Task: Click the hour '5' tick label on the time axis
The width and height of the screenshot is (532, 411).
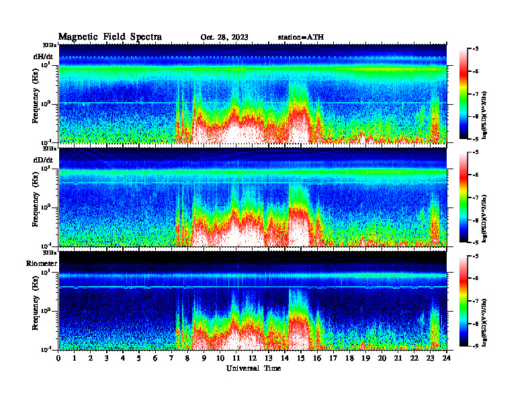Action: pos(139,359)
